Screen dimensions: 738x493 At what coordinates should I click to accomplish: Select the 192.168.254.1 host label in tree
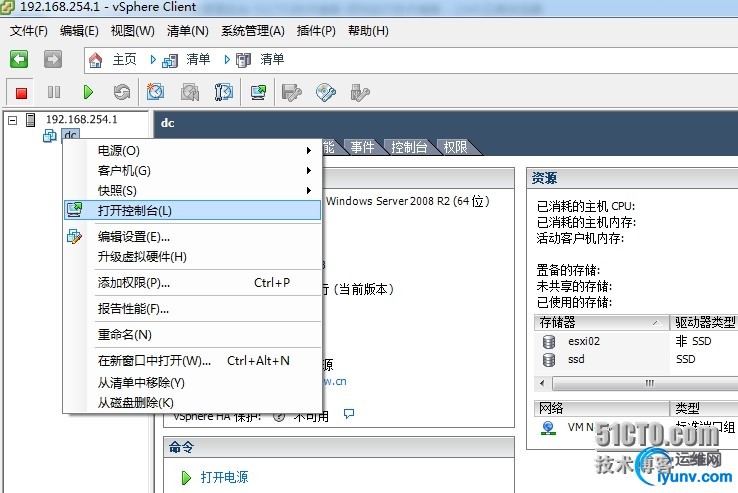point(81,120)
